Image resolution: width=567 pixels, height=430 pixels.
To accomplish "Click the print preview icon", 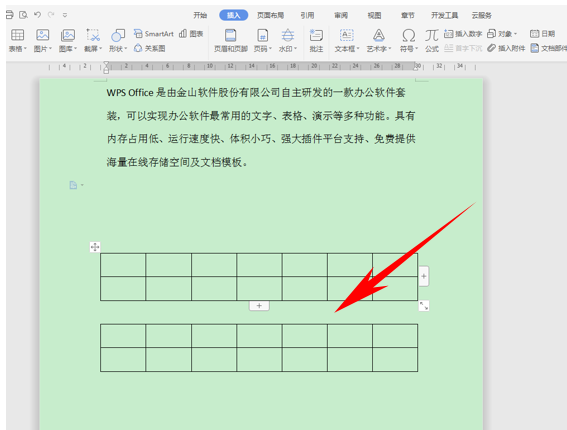I will (24, 15).
